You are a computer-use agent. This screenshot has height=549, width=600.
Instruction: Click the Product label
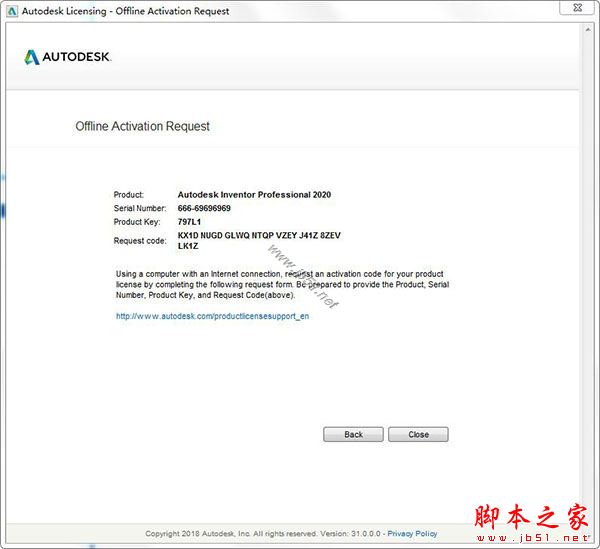point(129,194)
